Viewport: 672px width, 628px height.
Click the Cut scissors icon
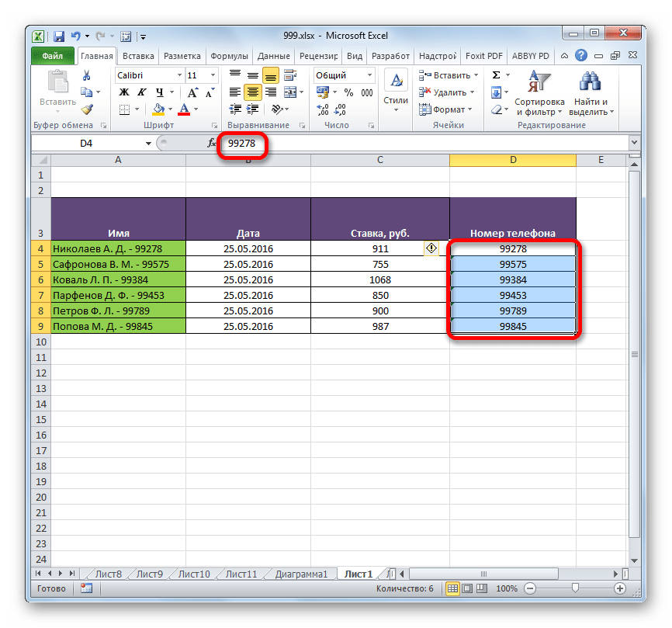tap(87, 75)
